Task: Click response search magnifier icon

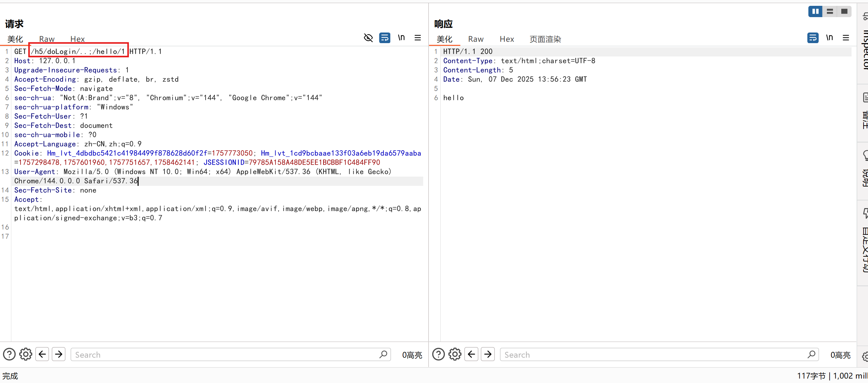Action: 811,354
